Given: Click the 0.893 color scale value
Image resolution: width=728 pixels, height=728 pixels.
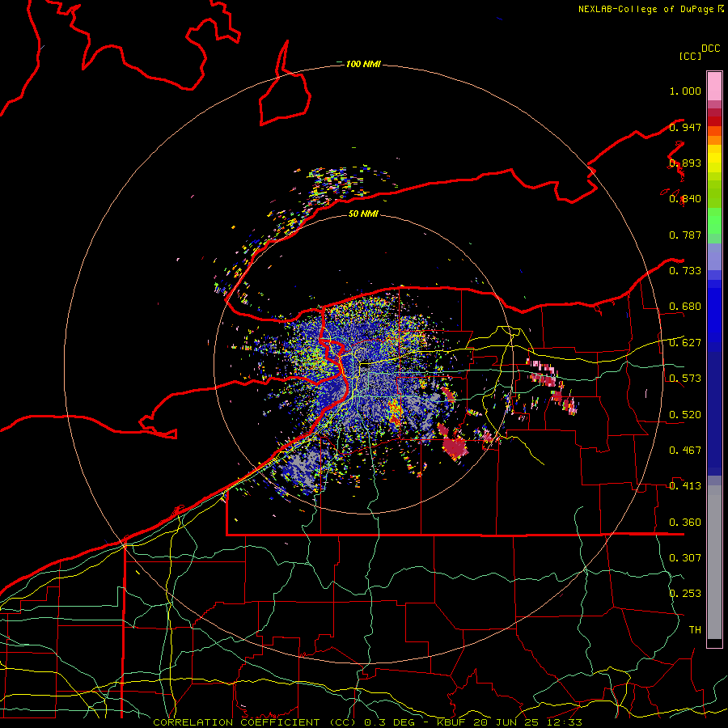Looking at the screenshot, I should [685, 163].
